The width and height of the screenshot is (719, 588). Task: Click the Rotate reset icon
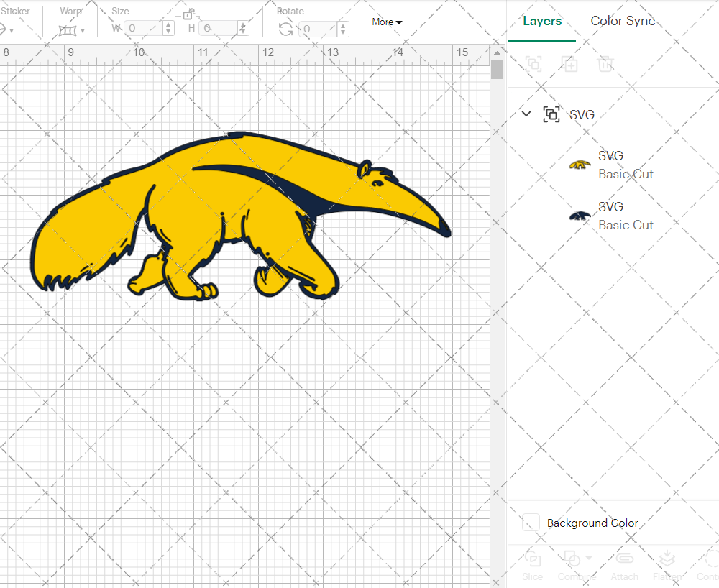click(285, 29)
